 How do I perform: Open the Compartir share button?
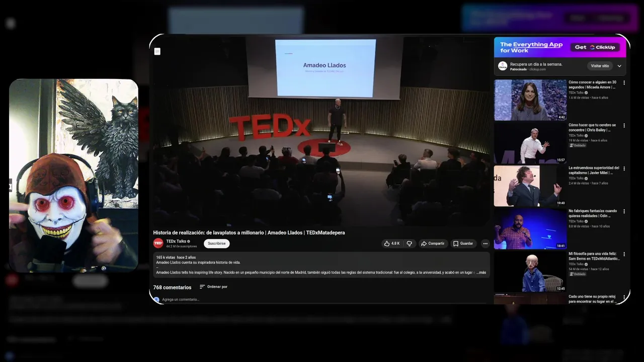pos(433,243)
